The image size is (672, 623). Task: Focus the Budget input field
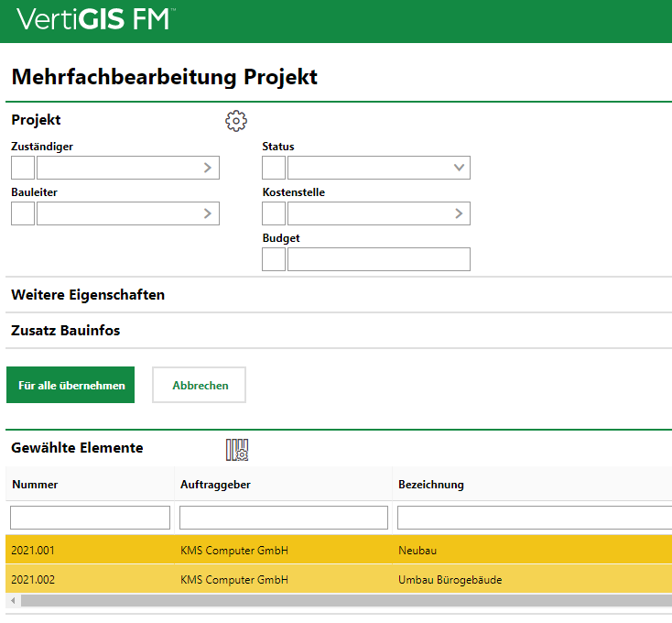coord(379,259)
